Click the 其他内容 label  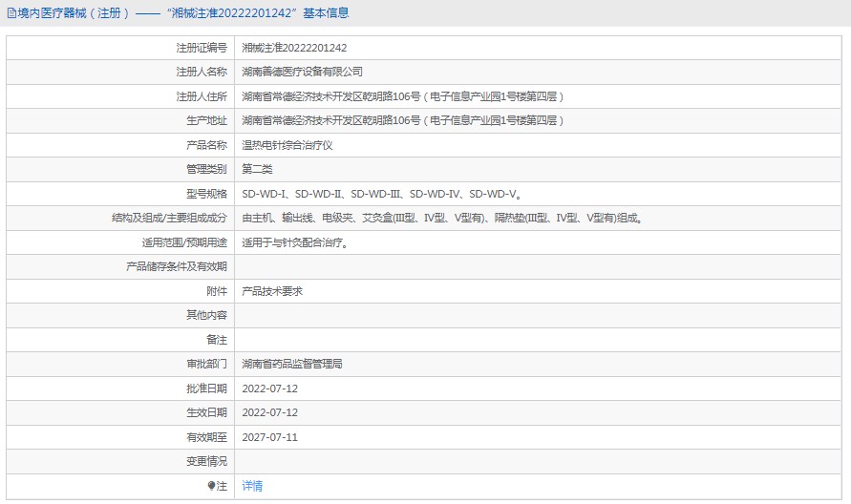pyautogui.click(x=206, y=315)
